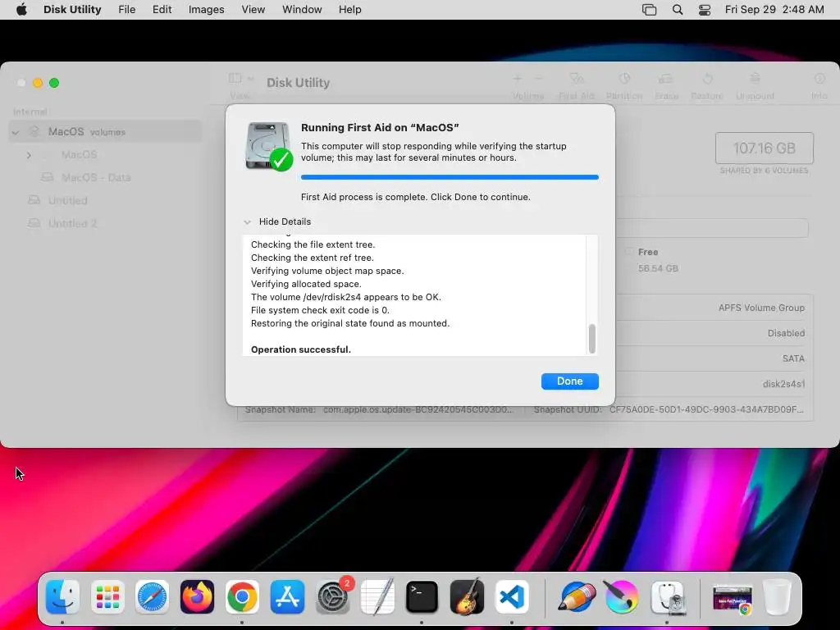
Task: Click the First Aid progress bar
Action: coord(450,177)
